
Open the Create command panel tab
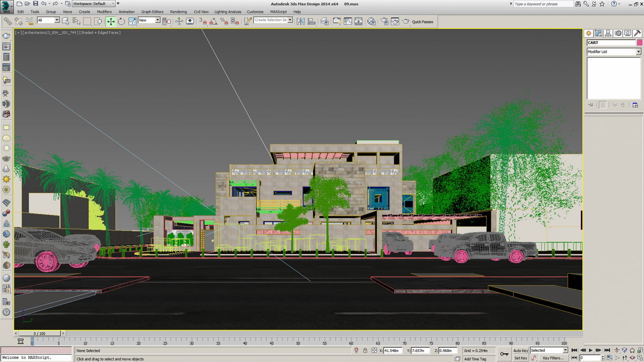click(589, 33)
